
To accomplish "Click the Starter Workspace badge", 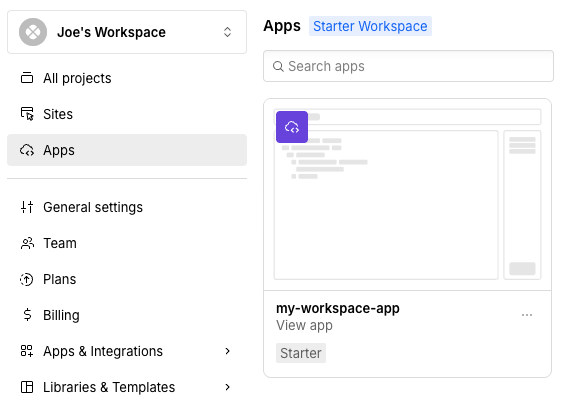I will pyautogui.click(x=370, y=26).
